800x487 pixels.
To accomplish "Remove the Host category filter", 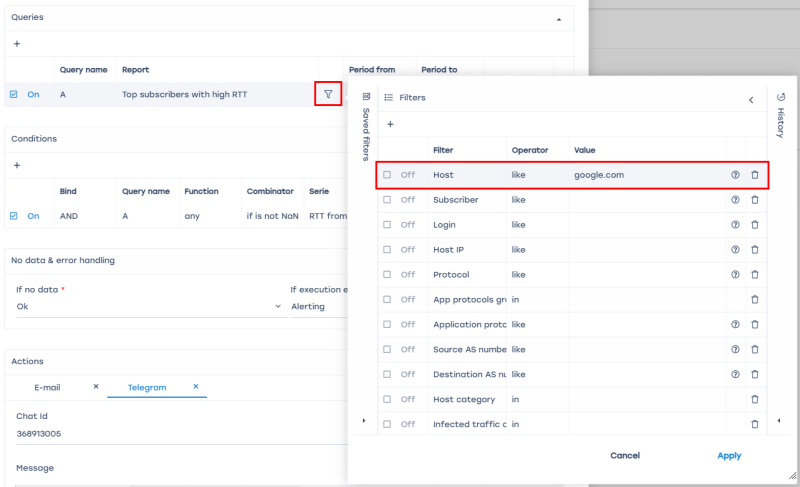I will point(755,399).
